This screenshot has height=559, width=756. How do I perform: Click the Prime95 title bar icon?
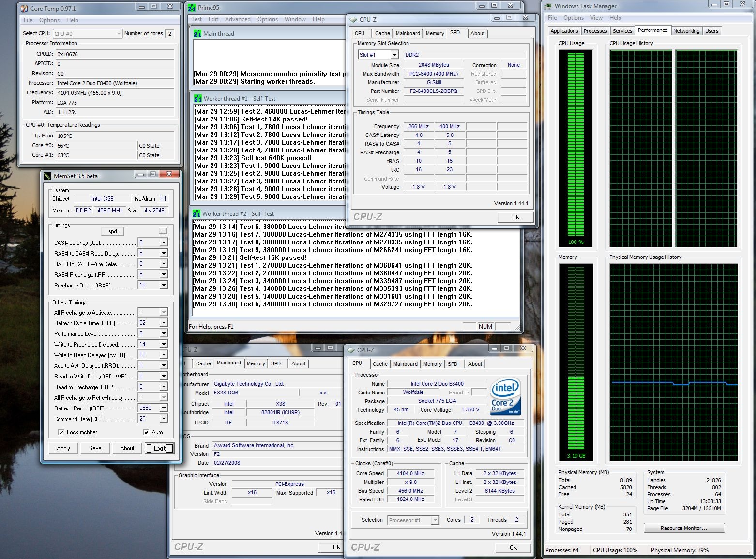(x=192, y=7)
